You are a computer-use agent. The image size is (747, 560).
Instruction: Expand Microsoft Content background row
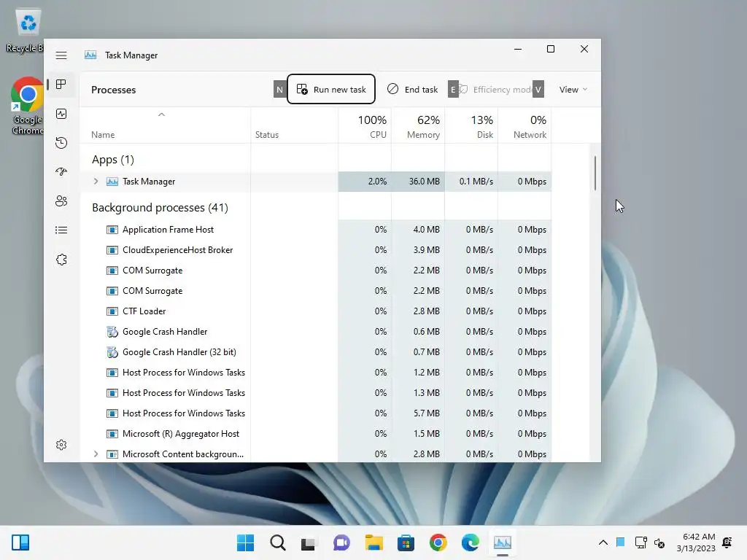pos(96,454)
